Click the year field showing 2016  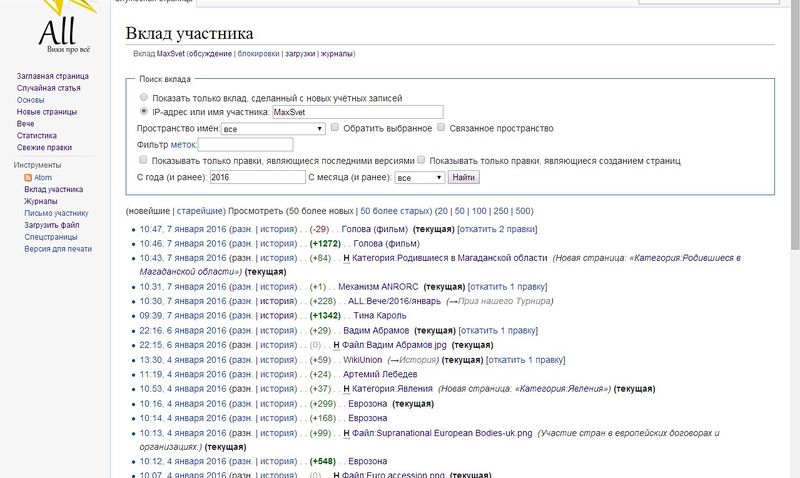tap(258, 177)
